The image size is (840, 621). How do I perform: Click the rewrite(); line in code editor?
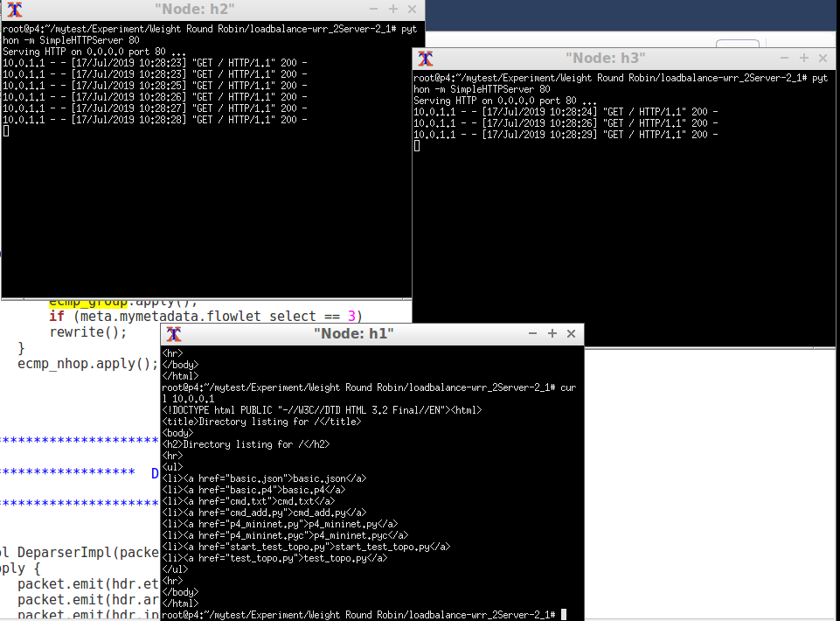[87, 332]
